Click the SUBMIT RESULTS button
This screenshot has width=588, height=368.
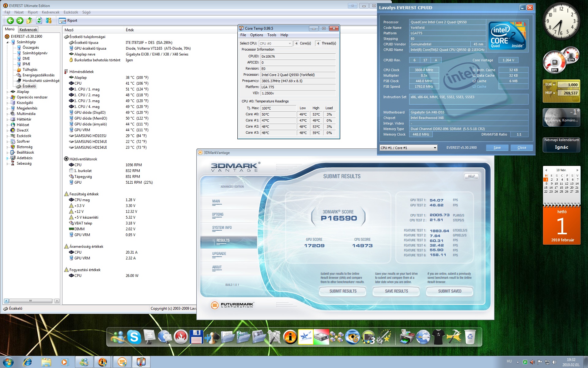coord(343,291)
